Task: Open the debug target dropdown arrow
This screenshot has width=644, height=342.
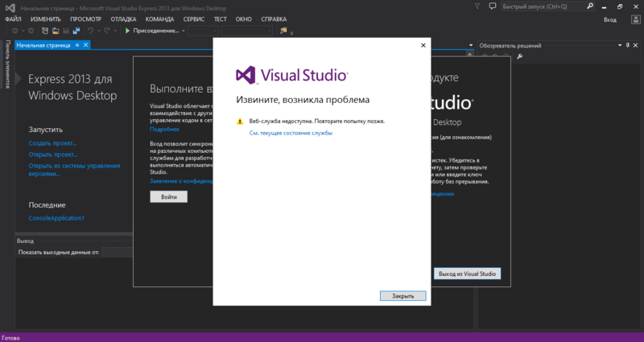Action: [184, 31]
